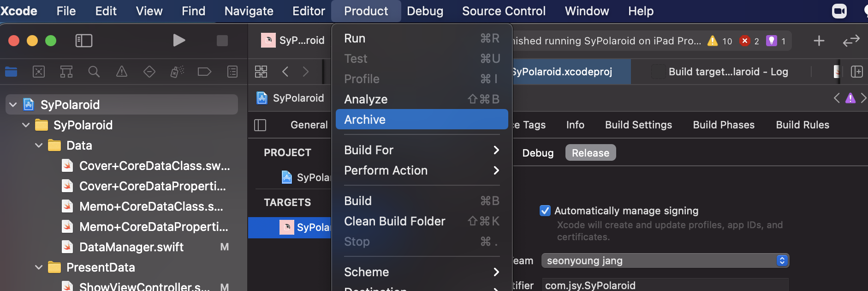This screenshot has width=868, height=291.
Task: Expand the Build For submenu
Action: coord(422,150)
